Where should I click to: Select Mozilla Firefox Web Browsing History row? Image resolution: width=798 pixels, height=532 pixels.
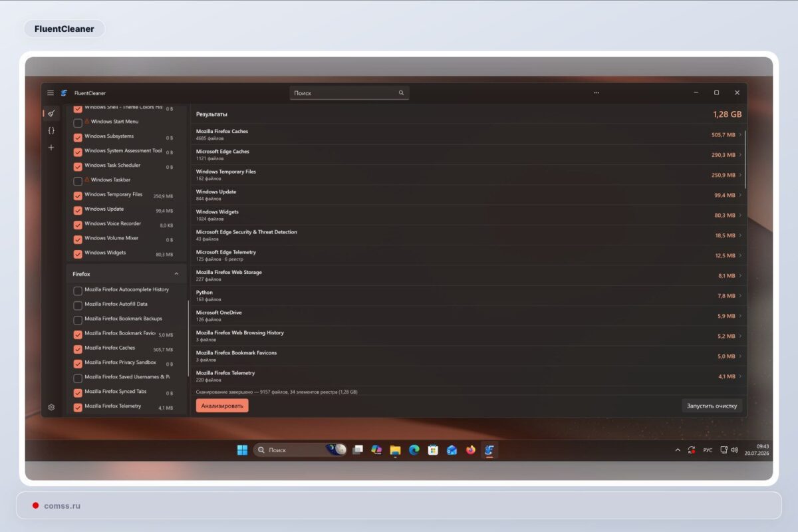point(468,336)
